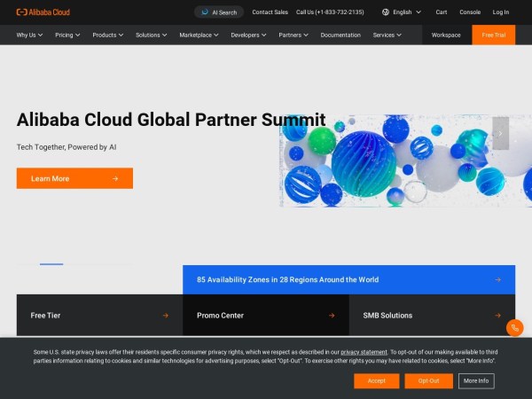The width and height of the screenshot is (532, 399).
Task: Select Opt-Out in privacy banner
Action: point(428,380)
